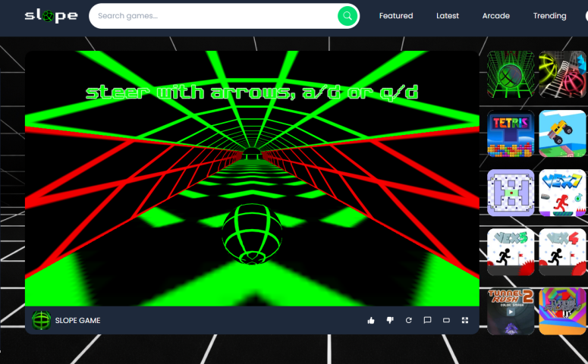Open the Featured menu item
This screenshot has height=364, width=588.
click(x=396, y=16)
